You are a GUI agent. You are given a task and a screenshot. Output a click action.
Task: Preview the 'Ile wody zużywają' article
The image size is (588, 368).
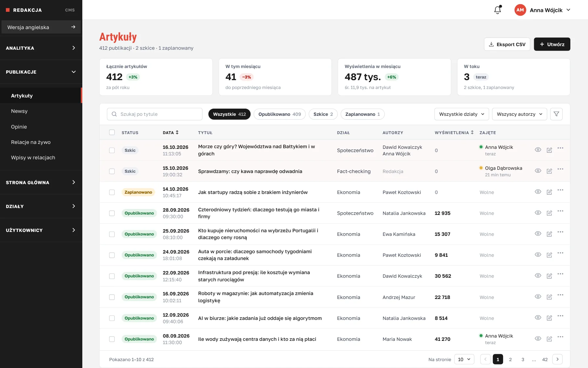click(538, 339)
